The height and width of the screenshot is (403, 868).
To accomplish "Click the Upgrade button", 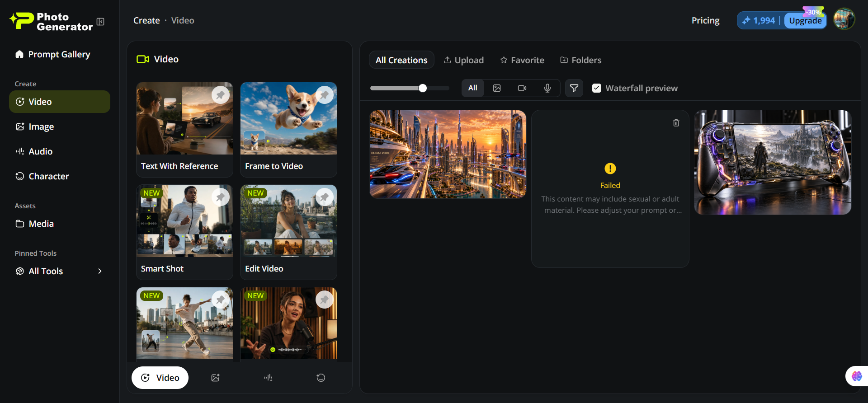I will [x=806, y=20].
